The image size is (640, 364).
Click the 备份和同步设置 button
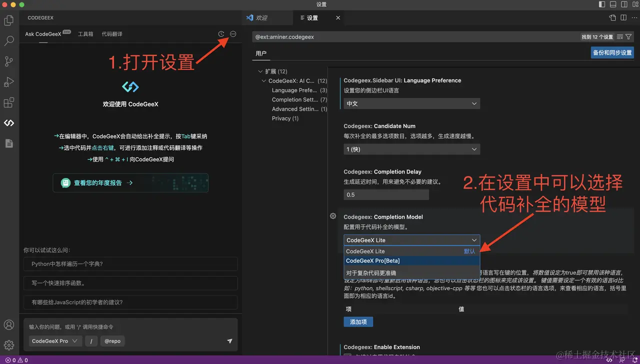coord(612,52)
